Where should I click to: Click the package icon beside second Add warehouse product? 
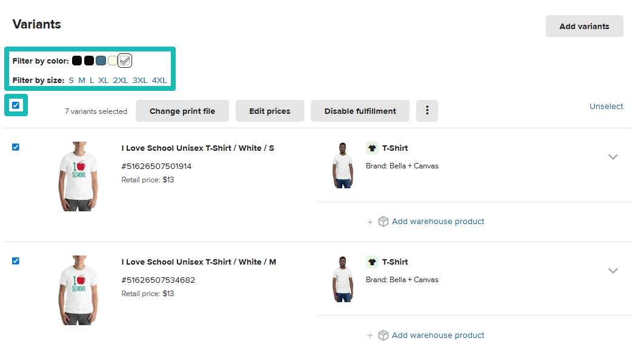click(383, 335)
